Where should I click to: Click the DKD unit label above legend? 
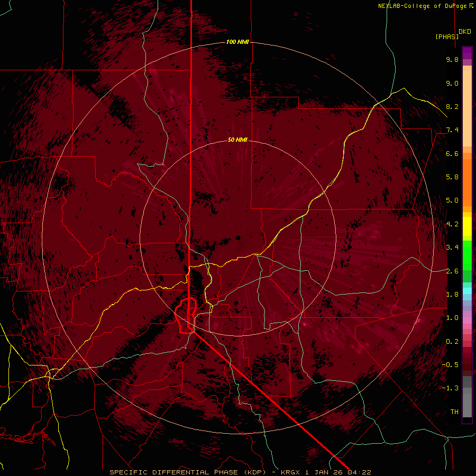(465, 32)
